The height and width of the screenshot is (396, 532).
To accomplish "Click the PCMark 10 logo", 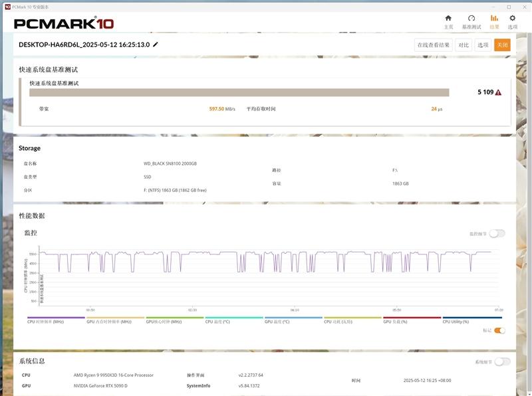I will [x=64, y=23].
